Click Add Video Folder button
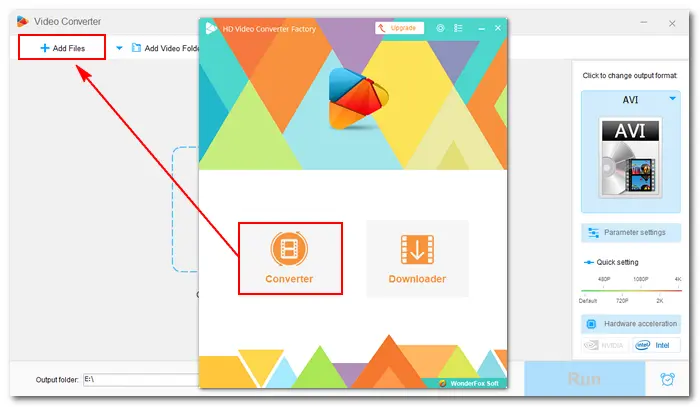Image resolution: width=700 pixels, height=407 pixels. click(165, 48)
